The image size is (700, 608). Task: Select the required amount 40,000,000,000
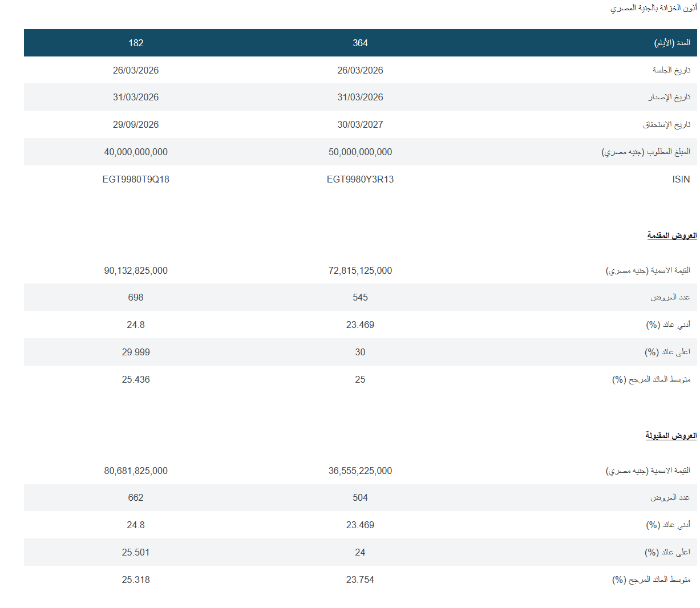coord(136,152)
